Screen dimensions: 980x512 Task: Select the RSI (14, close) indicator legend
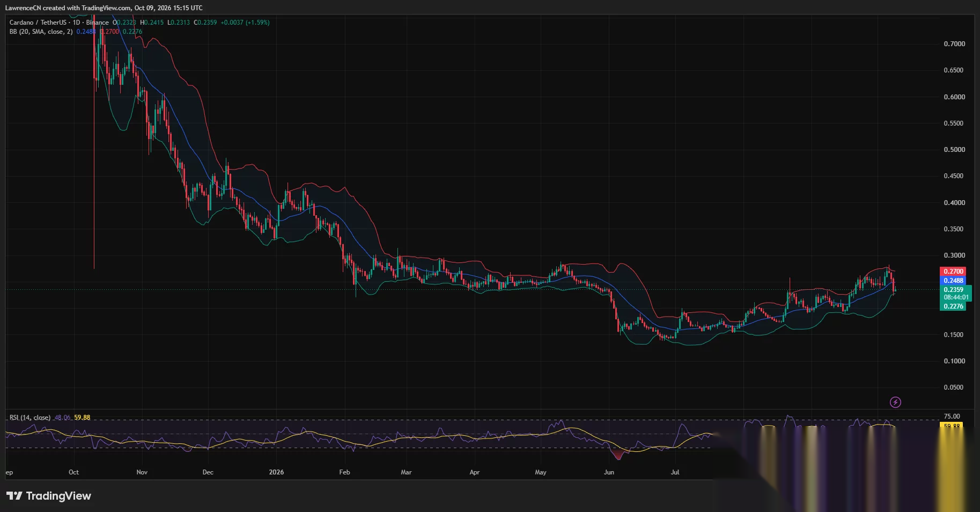(30, 418)
